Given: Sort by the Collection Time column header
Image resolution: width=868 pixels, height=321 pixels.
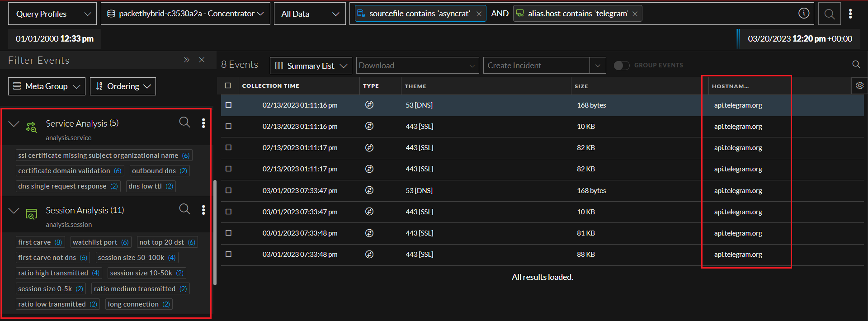Looking at the screenshot, I should (270, 86).
